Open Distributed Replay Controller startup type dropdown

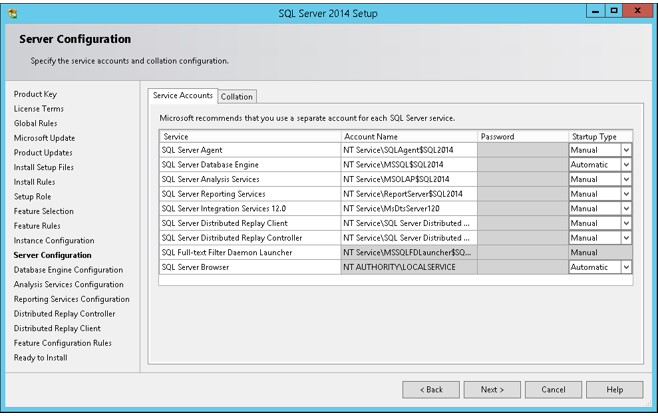pos(626,238)
